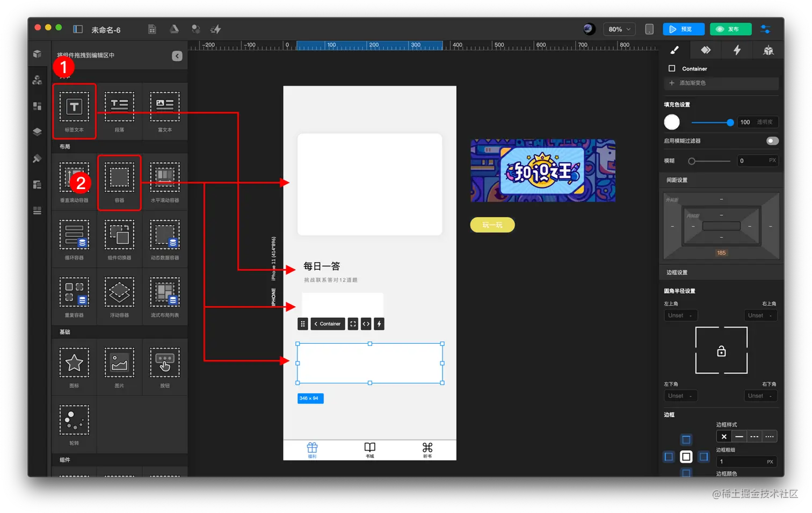Select the 流式布局列表 flow layout list

[165, 297]
